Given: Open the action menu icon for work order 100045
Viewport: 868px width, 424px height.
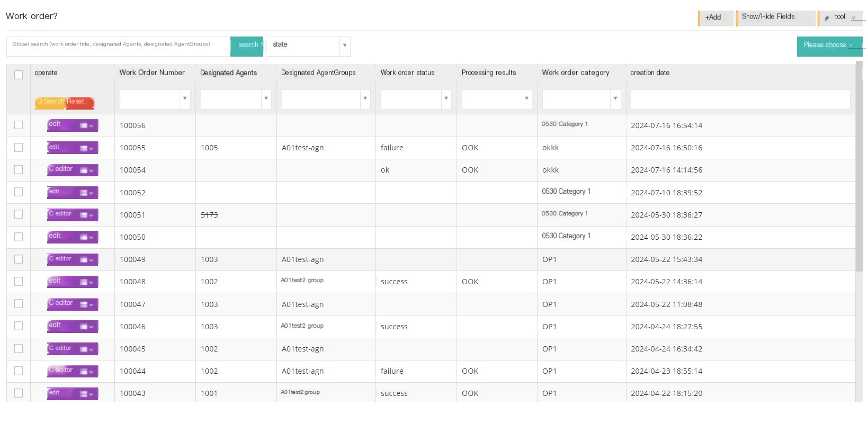Looking at the screenshot, I should [x=87, y=349].
